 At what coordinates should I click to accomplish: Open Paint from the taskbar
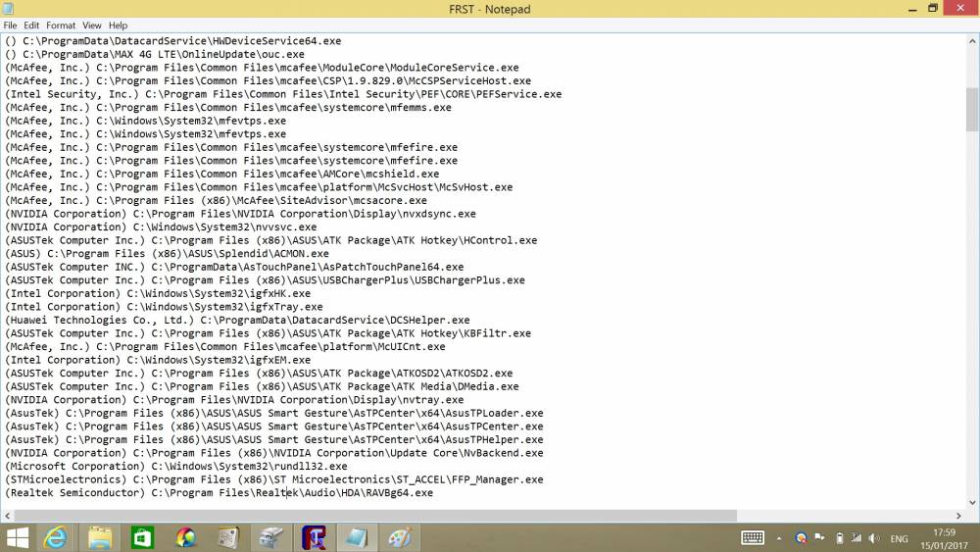pyautogui.click(x=400, y=537)
